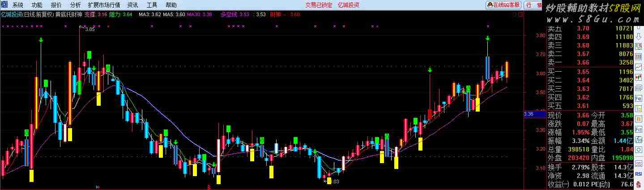The height and width of the screenshot is (190, 644).
Task: Open the 系统 menu
Action: 17,5
